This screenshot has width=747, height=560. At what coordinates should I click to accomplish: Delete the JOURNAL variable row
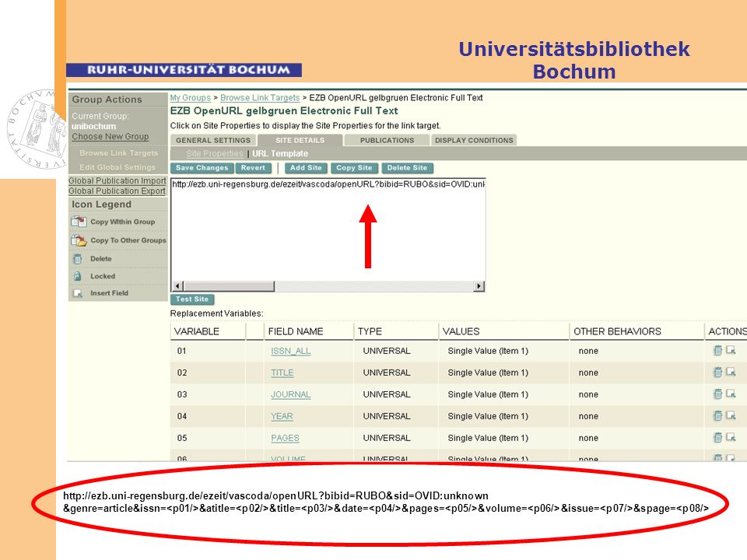717,394
